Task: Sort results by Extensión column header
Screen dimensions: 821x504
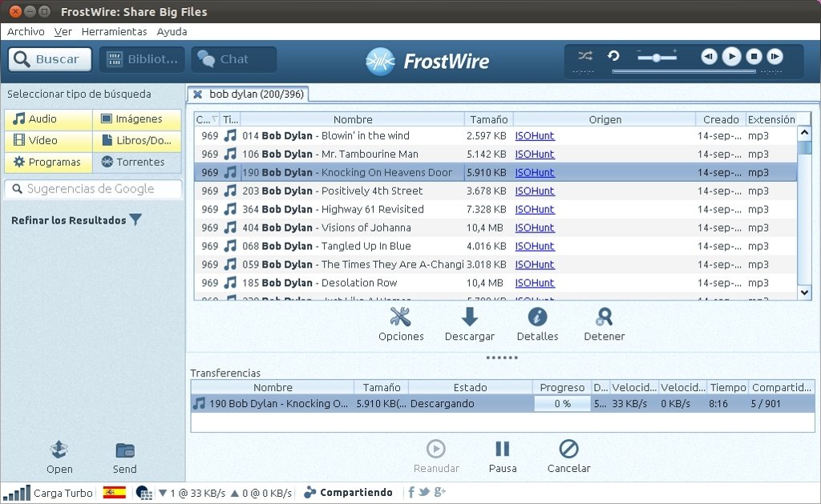Action: (771, 119)
